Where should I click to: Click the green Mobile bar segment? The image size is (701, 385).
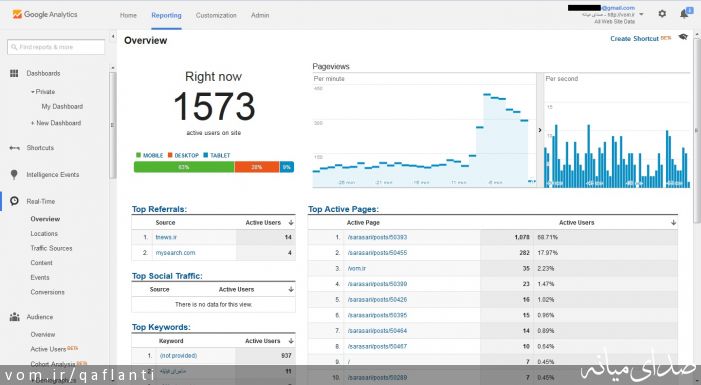[184, 167]
